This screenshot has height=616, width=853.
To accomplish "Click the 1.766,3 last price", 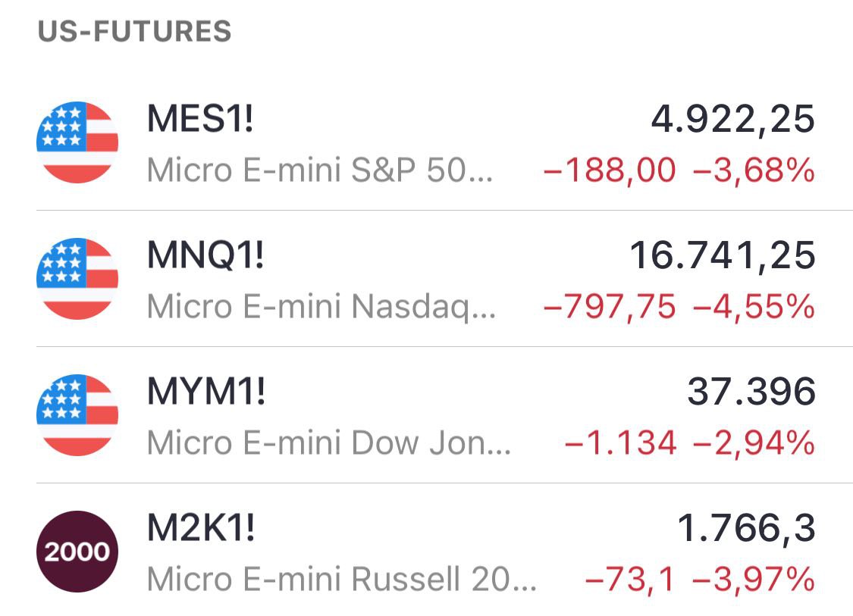I will [x=746, y=529].
